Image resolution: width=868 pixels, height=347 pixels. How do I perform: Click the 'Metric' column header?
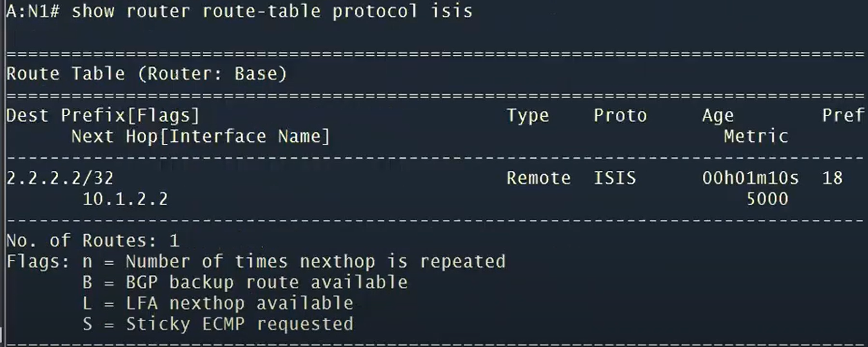pos(756,136)
